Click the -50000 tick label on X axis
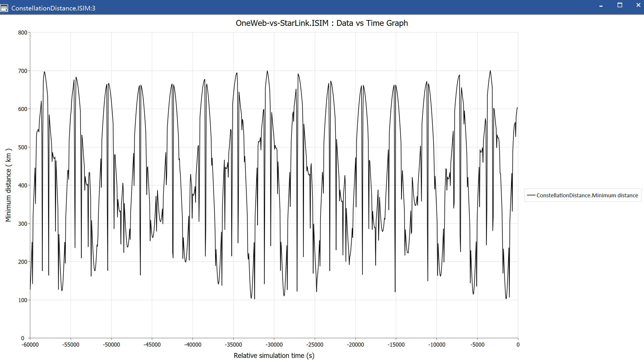This screenshot has width=644, height=362. [x=111, y=345]
